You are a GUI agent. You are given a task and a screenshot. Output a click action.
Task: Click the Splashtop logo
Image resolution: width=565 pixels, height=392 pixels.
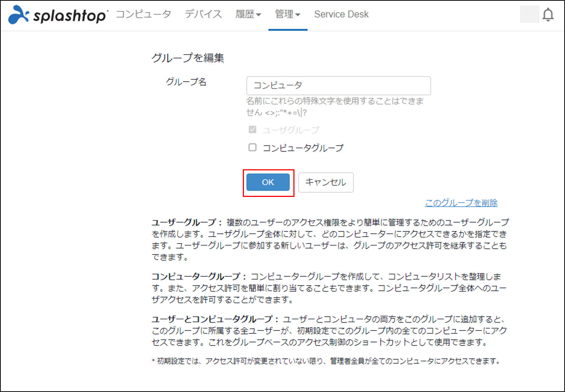pos(58,15)
